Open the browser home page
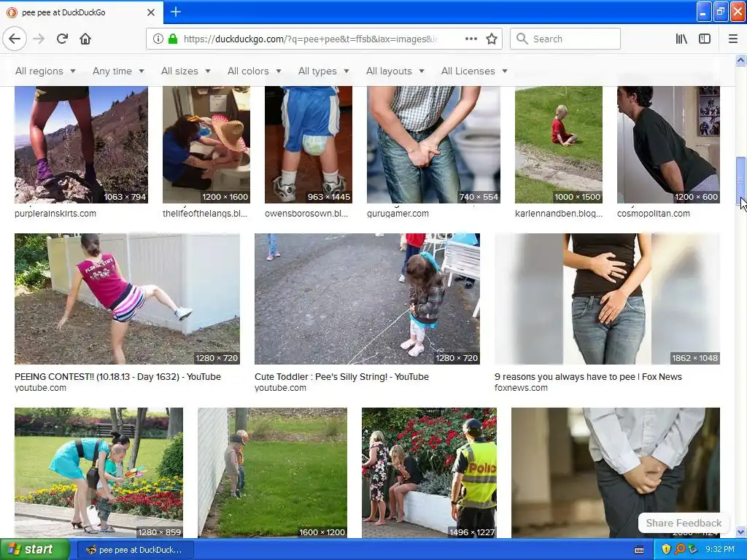 tap(85, 39)
